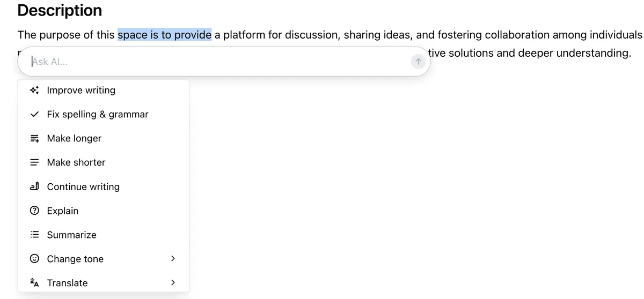The height and width of the screenshot is (299, 644).
Task: Choose the Summarize option
Action: (104, 235)
